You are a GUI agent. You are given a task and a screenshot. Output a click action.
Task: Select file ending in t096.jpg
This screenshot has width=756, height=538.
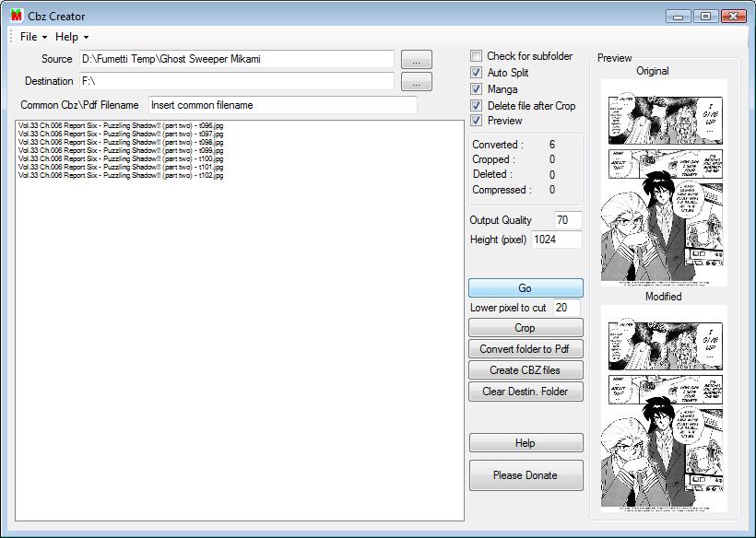(x=121, y=125)
